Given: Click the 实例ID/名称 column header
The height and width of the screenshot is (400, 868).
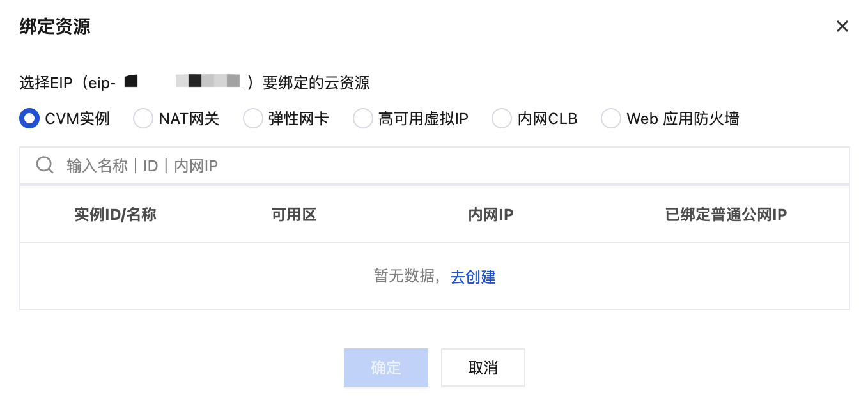Looking at the screenshot, I should pyautogui.click(x=115, y=215).
